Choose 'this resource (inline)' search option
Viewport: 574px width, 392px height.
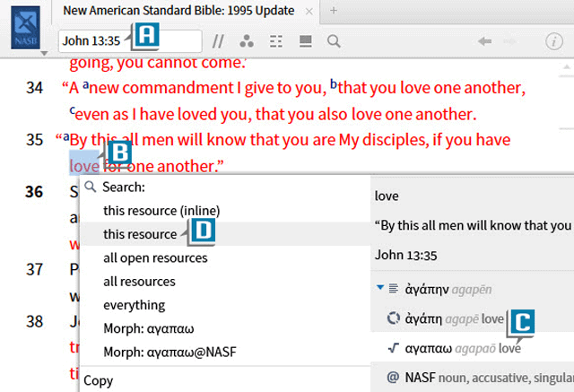tap(161, 211)
